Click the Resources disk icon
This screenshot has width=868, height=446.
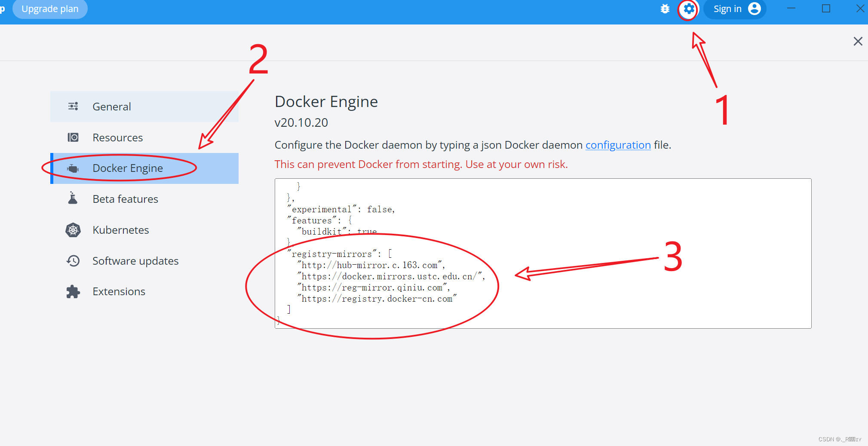click(x=73, y=137)
